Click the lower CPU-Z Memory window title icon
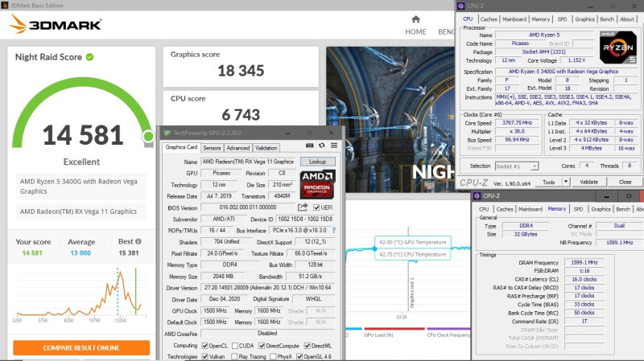 pyautogui.click(x=477, y=196)
